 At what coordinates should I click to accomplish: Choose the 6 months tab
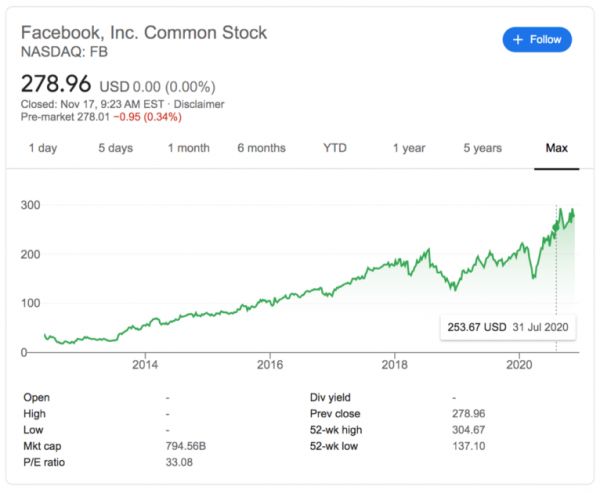(261, 148)
